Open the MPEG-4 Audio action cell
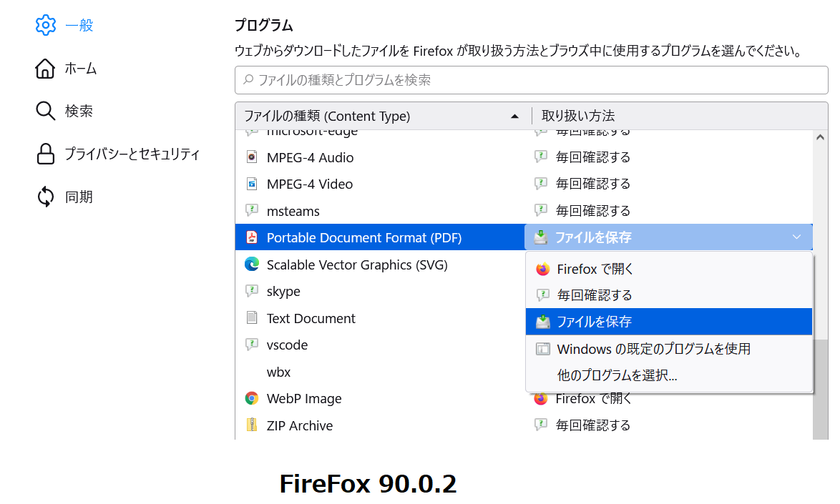840x504 pixels. point(592,157)
